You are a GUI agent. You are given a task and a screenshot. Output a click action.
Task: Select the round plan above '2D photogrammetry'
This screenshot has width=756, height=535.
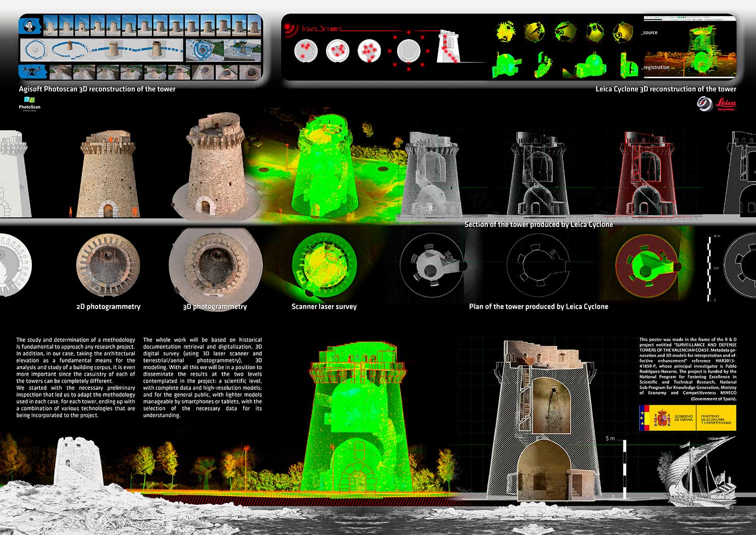tap(108, 265)
